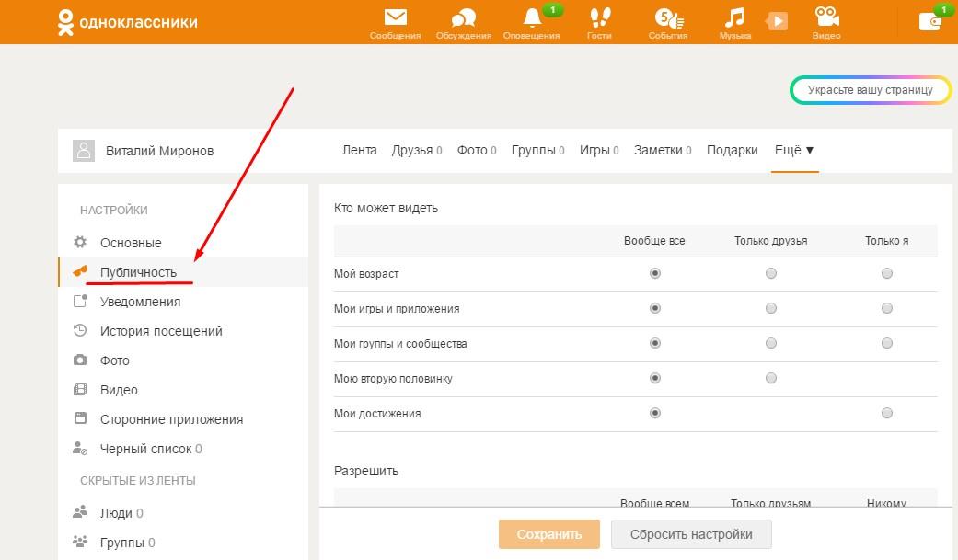This screenshot has height=560, width=958.
Task: Select Только друзья for Мои группы и сообщества
Action: tap(771, 343)
